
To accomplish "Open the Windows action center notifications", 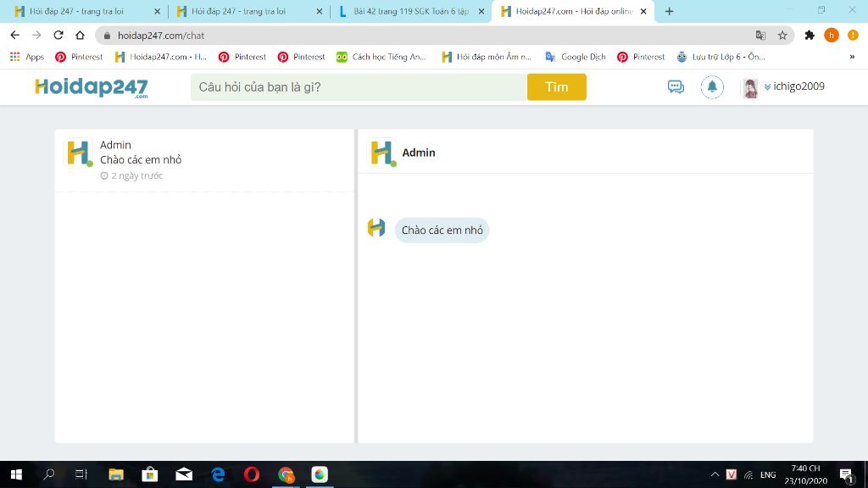I will point(847,474).
